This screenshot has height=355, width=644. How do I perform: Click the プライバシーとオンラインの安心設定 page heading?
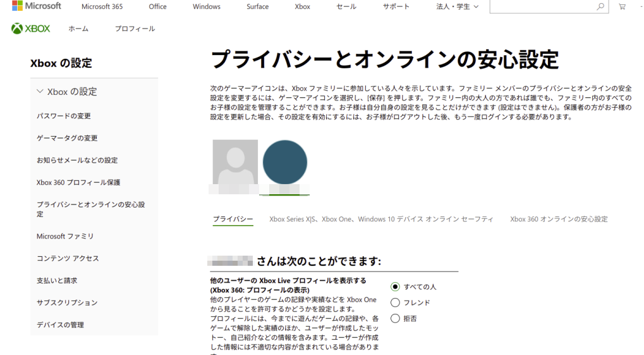pos(384,59)
